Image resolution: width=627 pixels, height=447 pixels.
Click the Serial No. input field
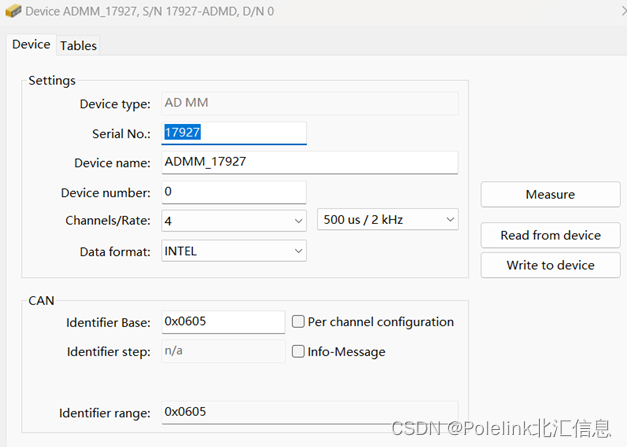click(234, 133)
